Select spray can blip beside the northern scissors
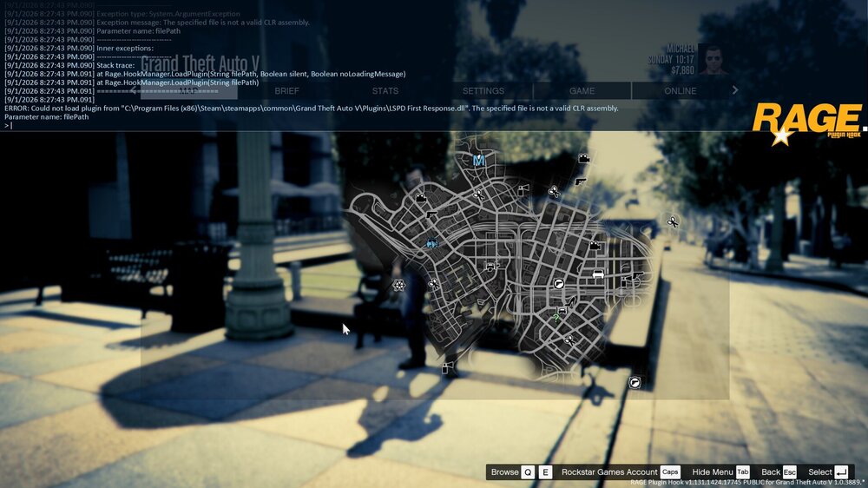The height and width of the screenshot is (488, 868). click(523, 190)
